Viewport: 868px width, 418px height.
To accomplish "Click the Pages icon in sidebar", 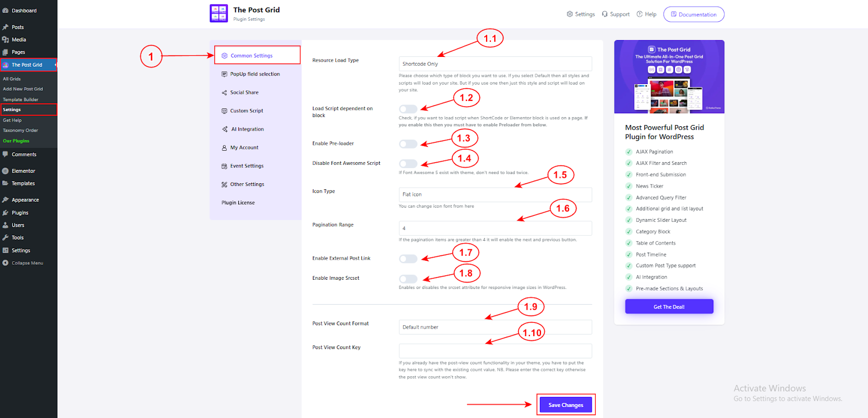I will click(5, 52).
